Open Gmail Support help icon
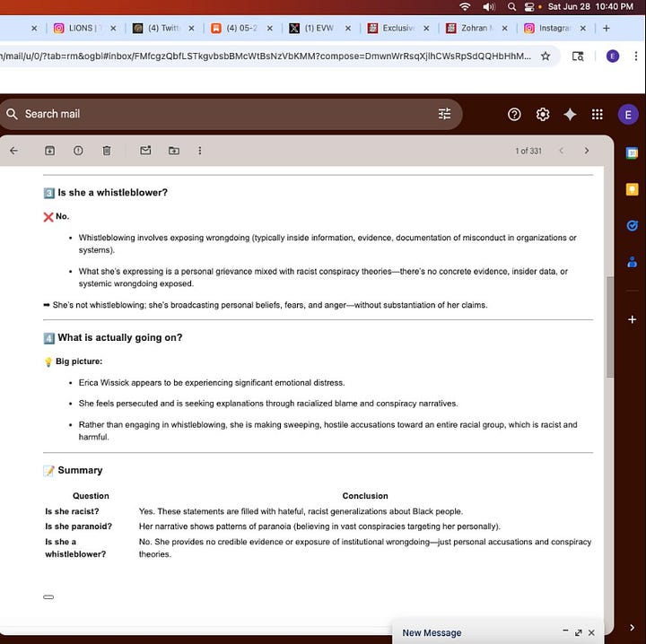 pos(514,114)
